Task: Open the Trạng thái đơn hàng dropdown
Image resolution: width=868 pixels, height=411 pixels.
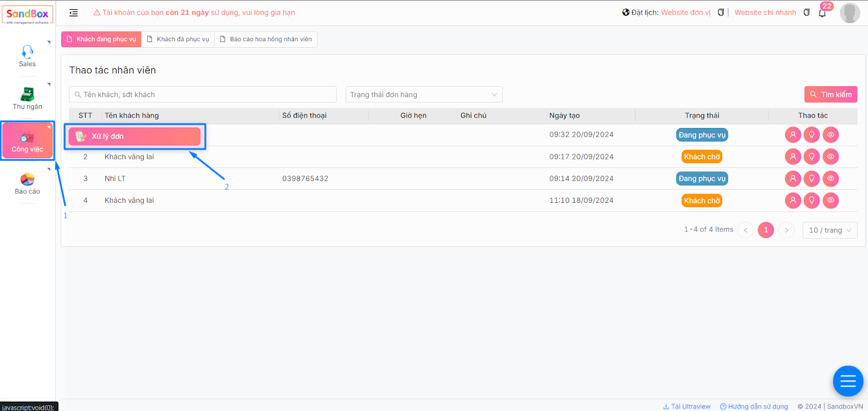Action: pos(424,94)
